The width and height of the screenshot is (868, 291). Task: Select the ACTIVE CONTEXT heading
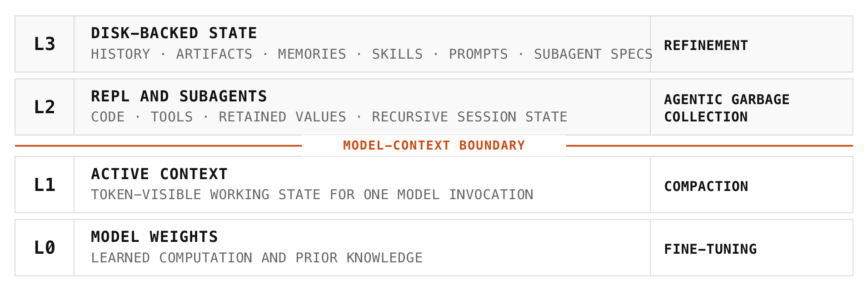(x=159, y=174)
